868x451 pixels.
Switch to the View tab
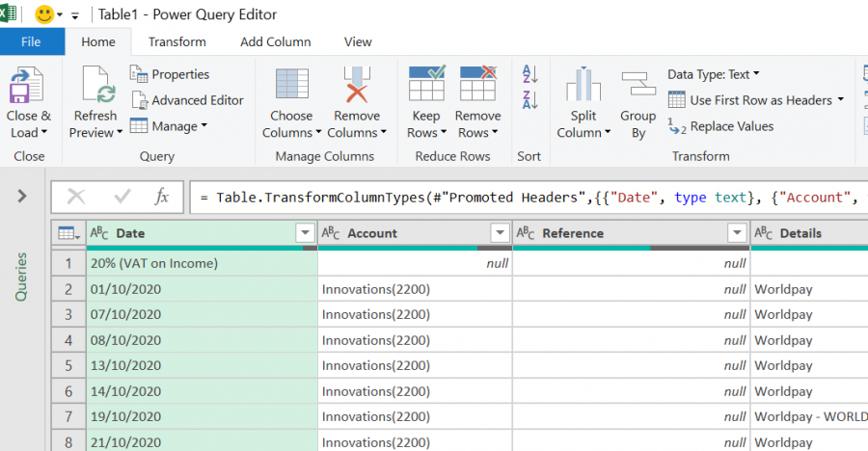[x=358, y=41]
